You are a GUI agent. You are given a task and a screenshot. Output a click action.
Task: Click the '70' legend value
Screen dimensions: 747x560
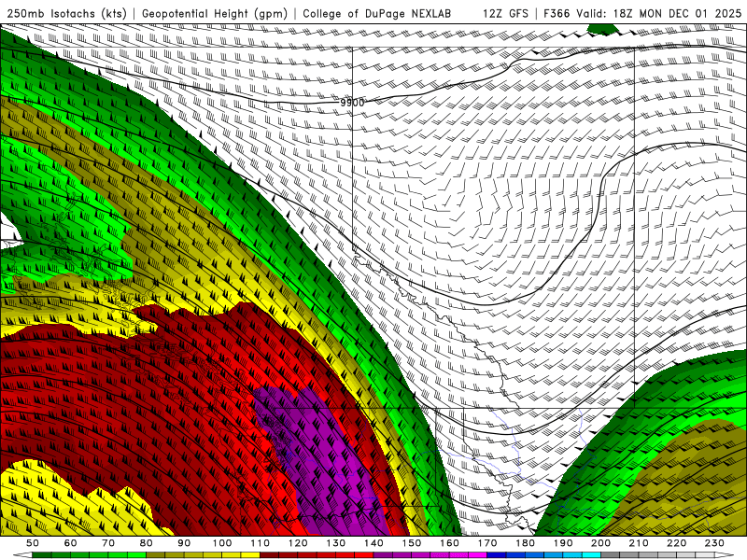[108, 543]
